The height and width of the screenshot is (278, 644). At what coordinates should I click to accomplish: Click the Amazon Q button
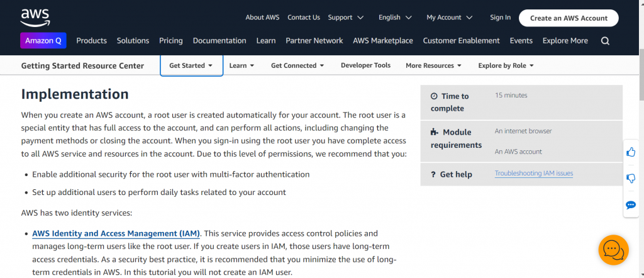click(43, 41)
